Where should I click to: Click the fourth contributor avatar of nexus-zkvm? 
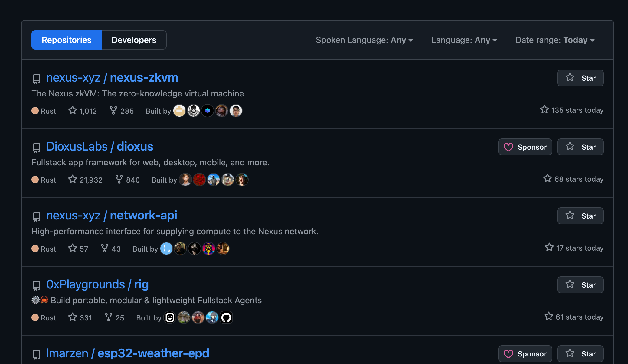pyautogui.click(x=222, y=111)
